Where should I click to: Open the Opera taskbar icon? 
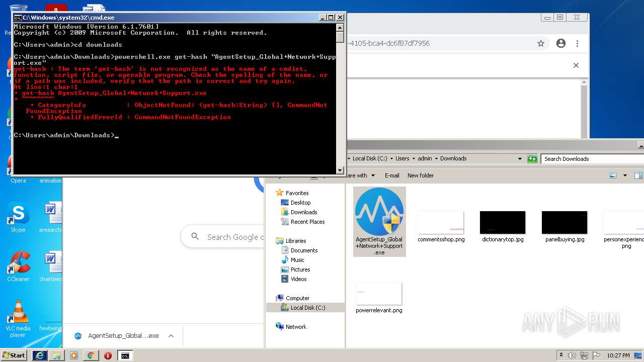pyautogui.click(x=108, y=355)
